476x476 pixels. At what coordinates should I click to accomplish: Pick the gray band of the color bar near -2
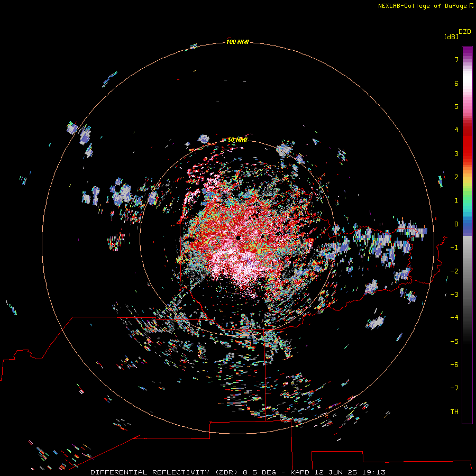pos(467,271)
